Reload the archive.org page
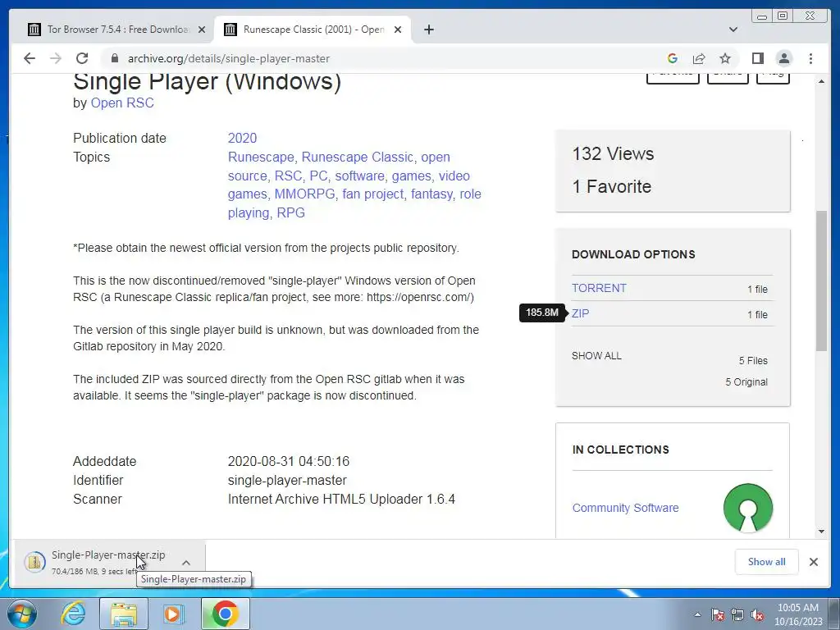 [82, 58]
